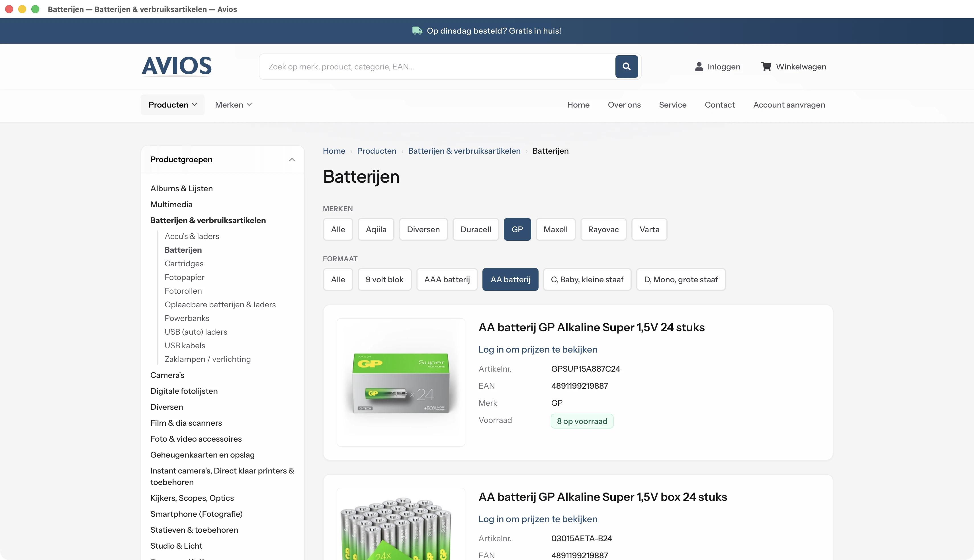
Task: Open USB kabels subcategory
Action: [185, 345]
